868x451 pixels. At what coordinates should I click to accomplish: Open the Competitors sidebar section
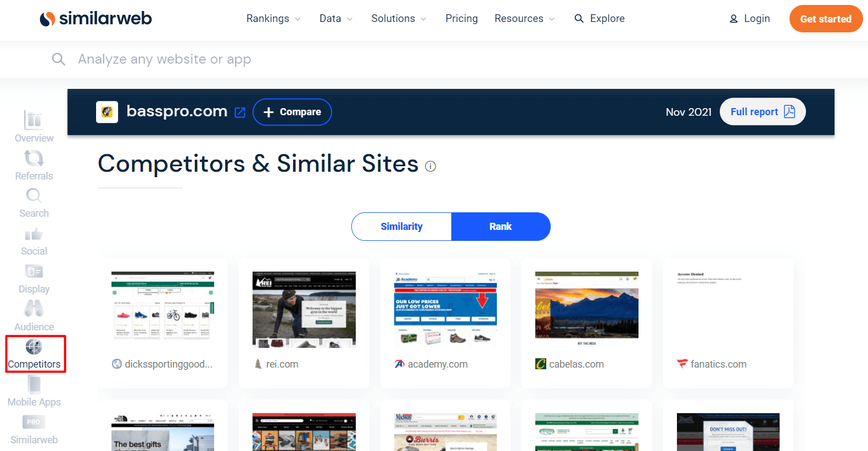click(x=35, y=354)
